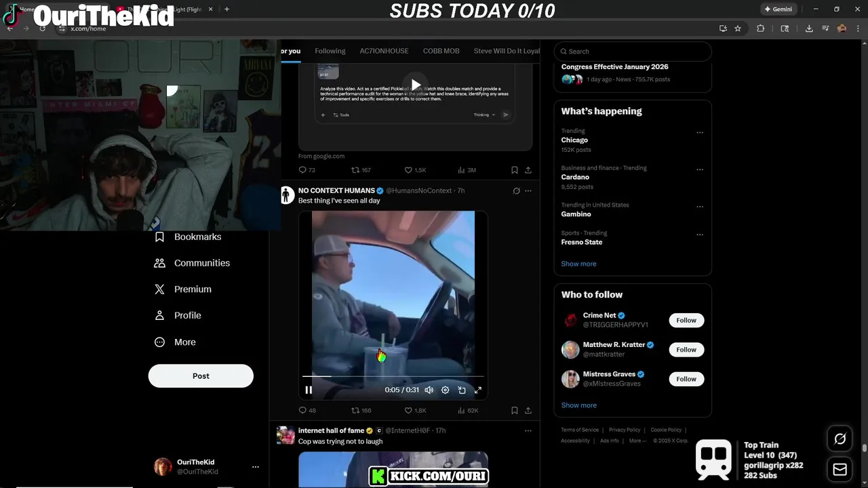
Task: Open Chrome media controls icon
Action: (825, 28)
